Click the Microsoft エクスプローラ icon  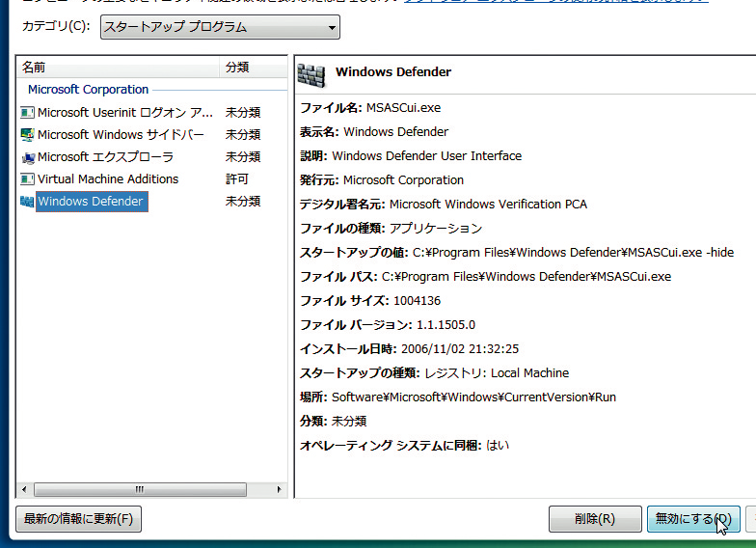pos(28,157)
